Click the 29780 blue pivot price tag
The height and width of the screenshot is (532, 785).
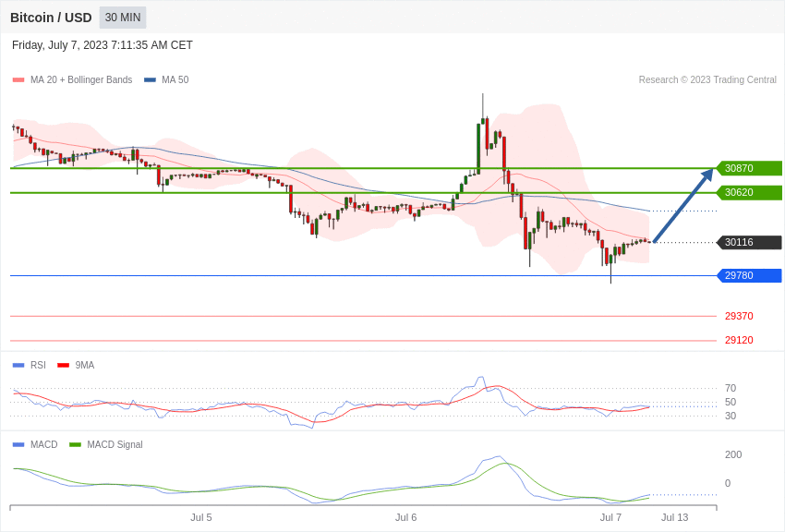pos(749,275)
